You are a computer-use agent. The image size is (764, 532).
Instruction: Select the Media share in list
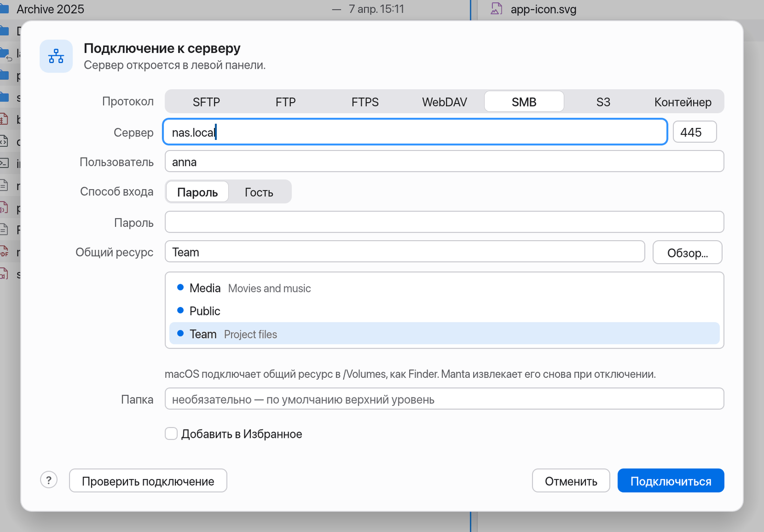pos(445,288)
